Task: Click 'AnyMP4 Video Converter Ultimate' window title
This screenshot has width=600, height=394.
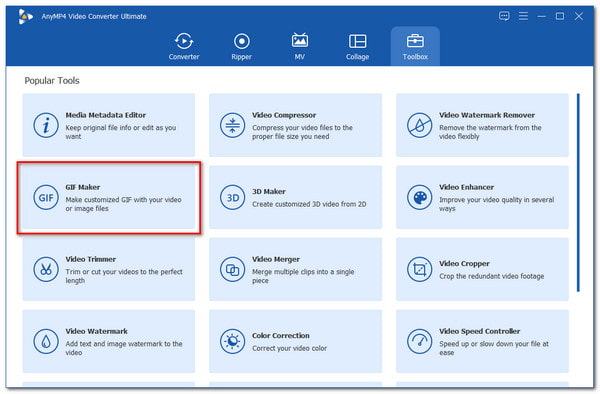Action: tap(94, 16)
